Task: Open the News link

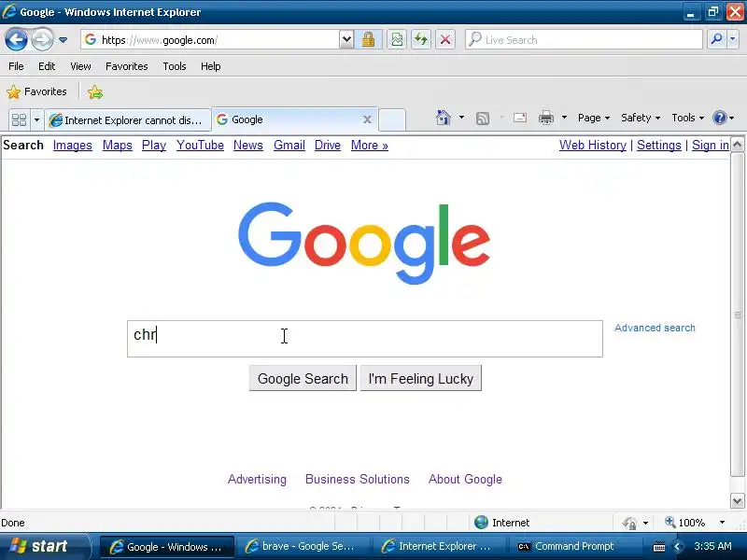Action: pyautogui.click(x=248, y=146)
